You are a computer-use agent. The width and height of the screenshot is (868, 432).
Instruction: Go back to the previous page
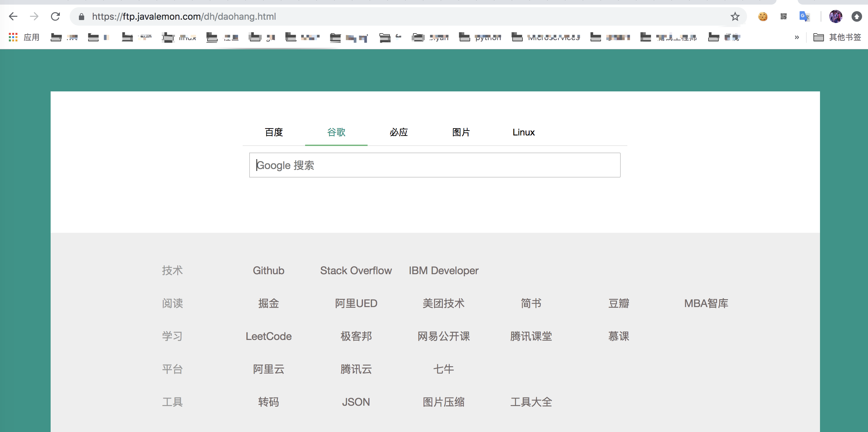point(13,16)
